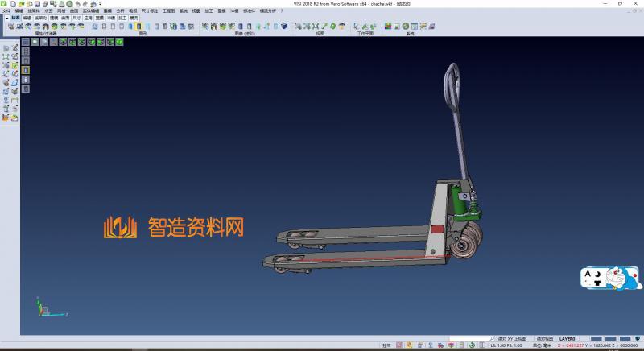Open the 加工 (Machining) menu
Image resolution: width=644 pixels, height=351 pixels.
pos(208,11)
